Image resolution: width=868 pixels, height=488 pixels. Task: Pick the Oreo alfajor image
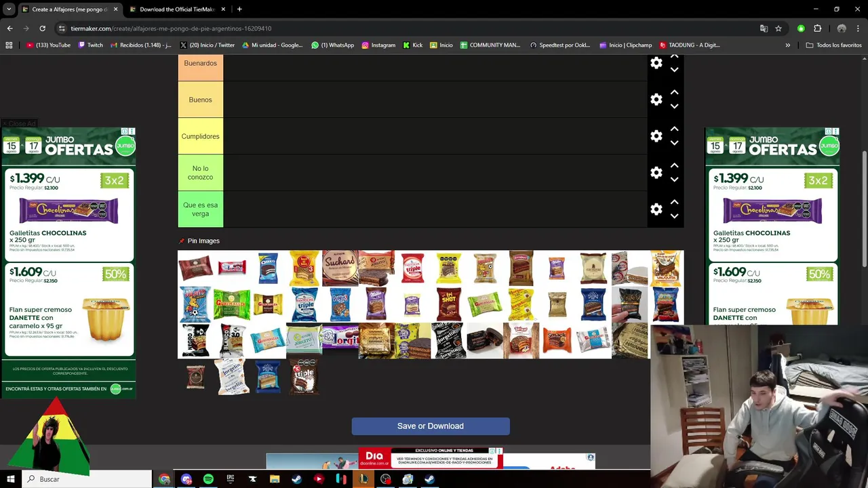click(268, 268)
